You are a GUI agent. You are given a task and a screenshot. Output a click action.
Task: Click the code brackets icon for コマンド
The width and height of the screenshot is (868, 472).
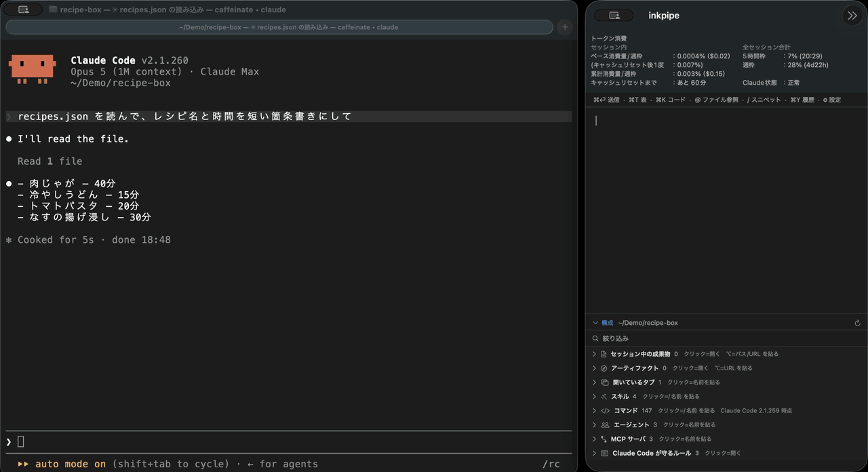[x=605, y=411]
